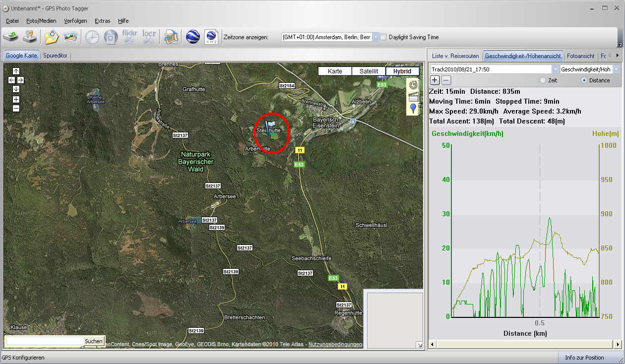Select the Geschwindigkeit-/Höhenansicht tab
Viewport: 625px width, 364px height.
[523, 56]
